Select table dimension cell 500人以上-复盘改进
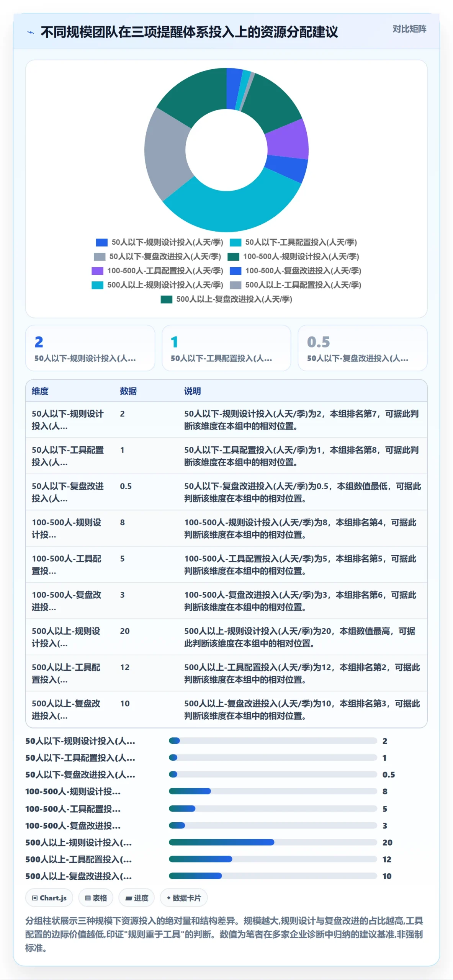 [x=70, y=709]
